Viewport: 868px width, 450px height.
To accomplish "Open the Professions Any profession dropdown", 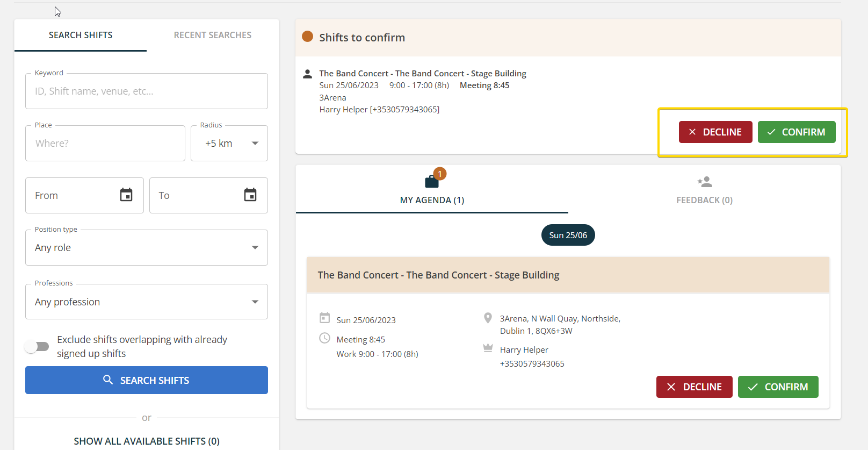I will [147, 302].
